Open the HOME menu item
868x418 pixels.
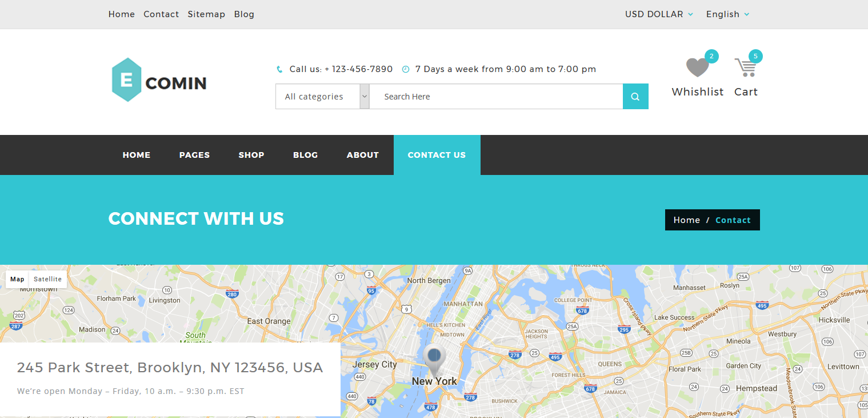(137, 155)
